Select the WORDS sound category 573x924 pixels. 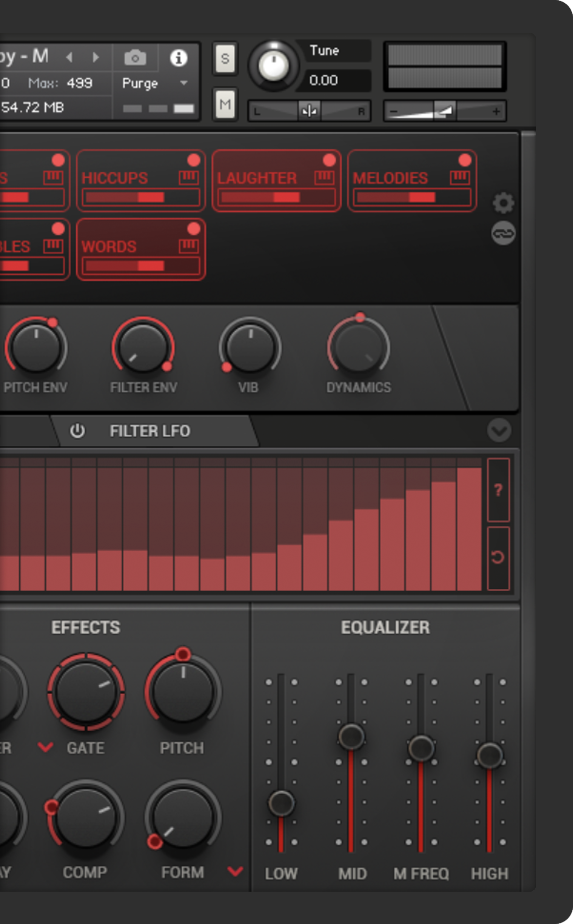(141, 249)
